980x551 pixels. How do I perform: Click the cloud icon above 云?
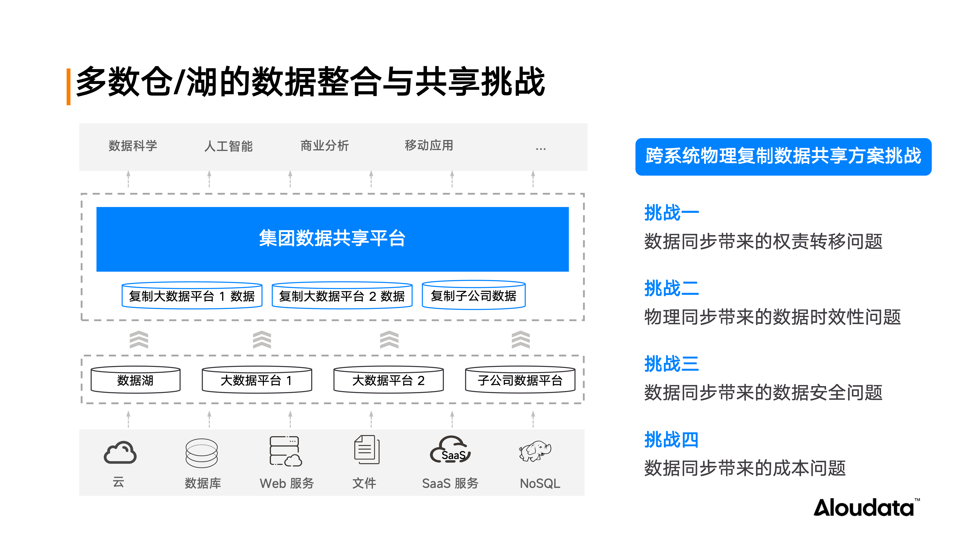[120, 452]
